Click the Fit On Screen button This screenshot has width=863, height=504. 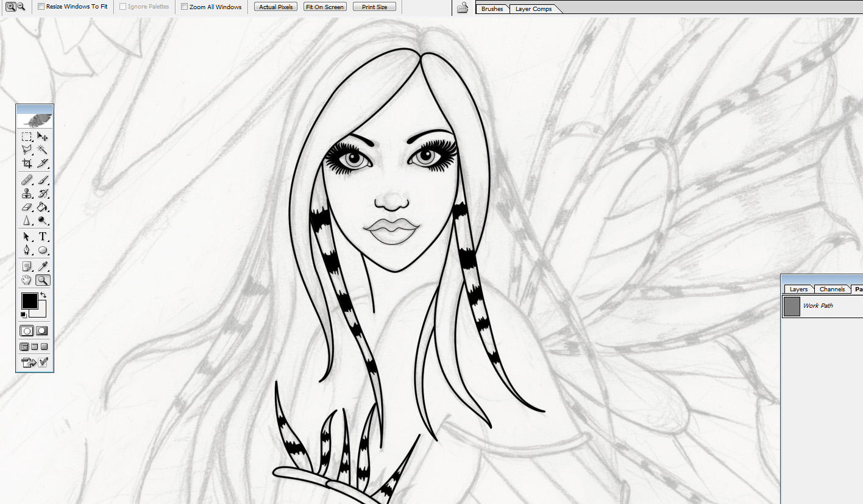point(325,7)
